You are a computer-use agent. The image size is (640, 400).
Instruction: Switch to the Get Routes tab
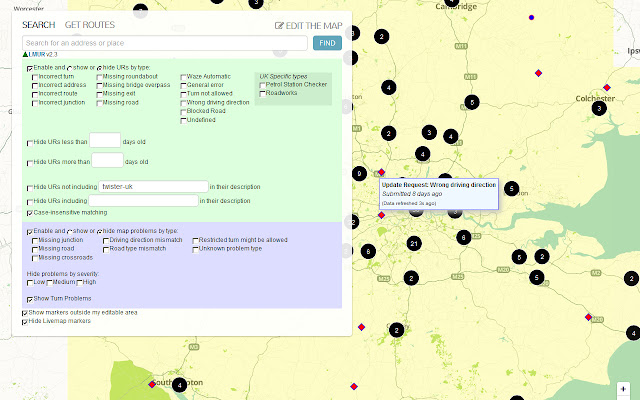click(90, 25)
